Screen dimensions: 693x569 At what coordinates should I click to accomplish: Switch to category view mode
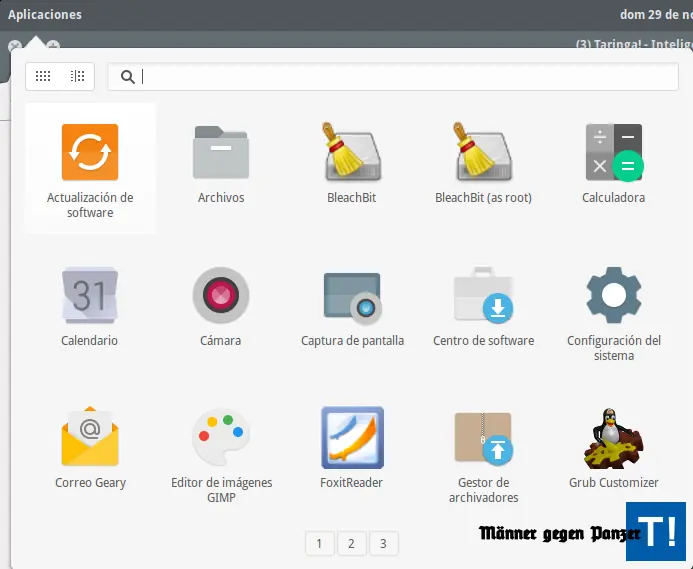point(77,76)
